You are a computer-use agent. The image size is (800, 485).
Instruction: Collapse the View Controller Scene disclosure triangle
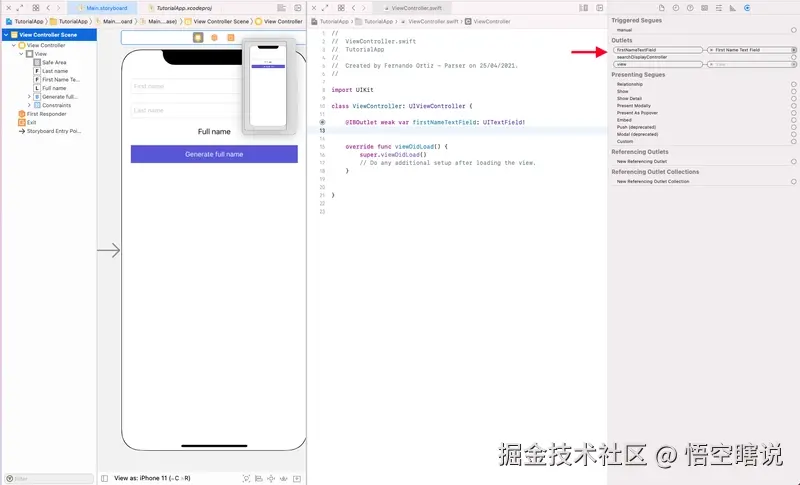coord(6,35)
